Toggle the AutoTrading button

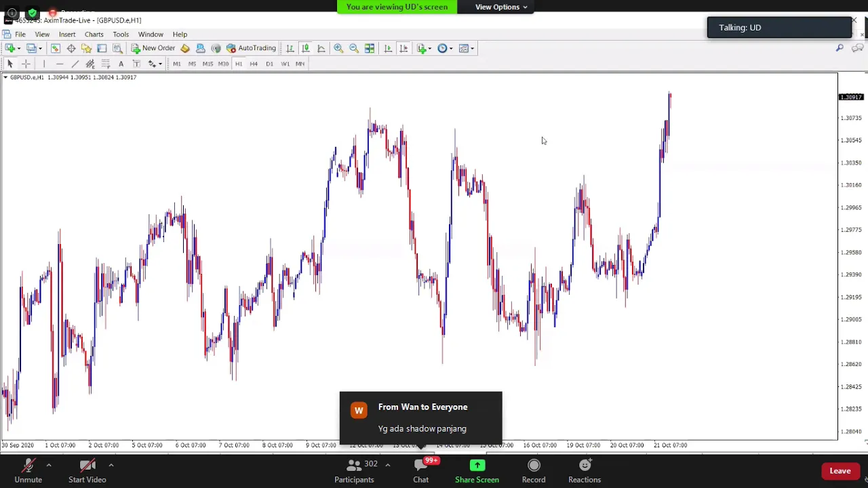click(x=251, y=48)
